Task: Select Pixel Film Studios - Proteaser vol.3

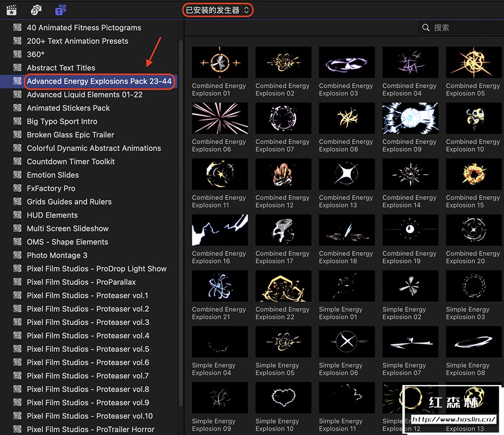Action: (88, 322)
